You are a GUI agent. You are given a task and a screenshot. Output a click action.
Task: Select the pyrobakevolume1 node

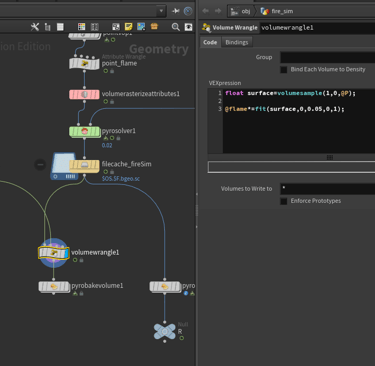coord(54,286)
